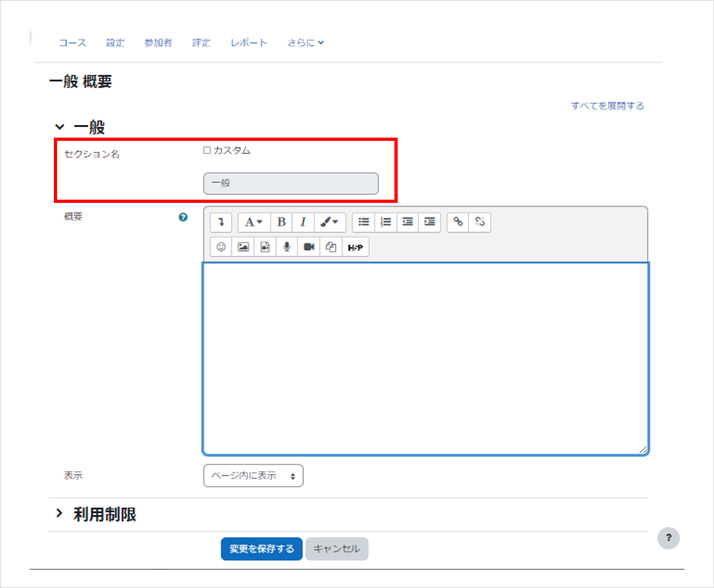Click the editor resize handle corner
The height and width of the screenshot is (588, 714).
click(643, 450)
